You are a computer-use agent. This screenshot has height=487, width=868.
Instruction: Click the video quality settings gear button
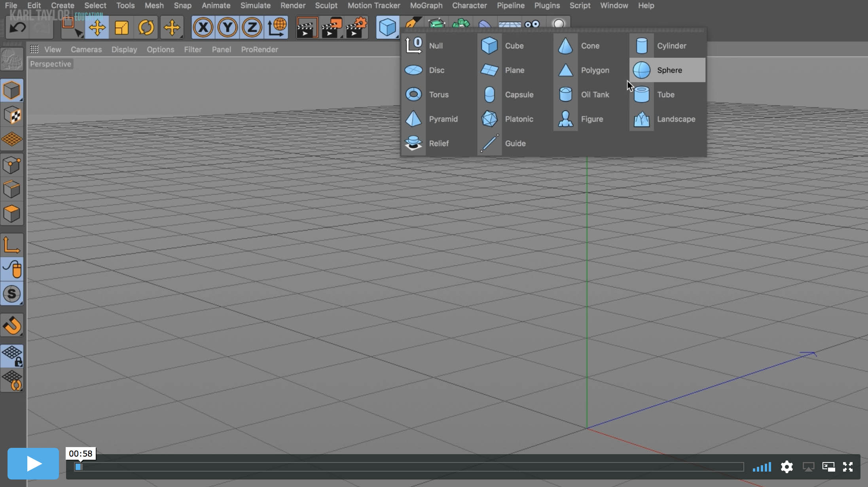787,467
